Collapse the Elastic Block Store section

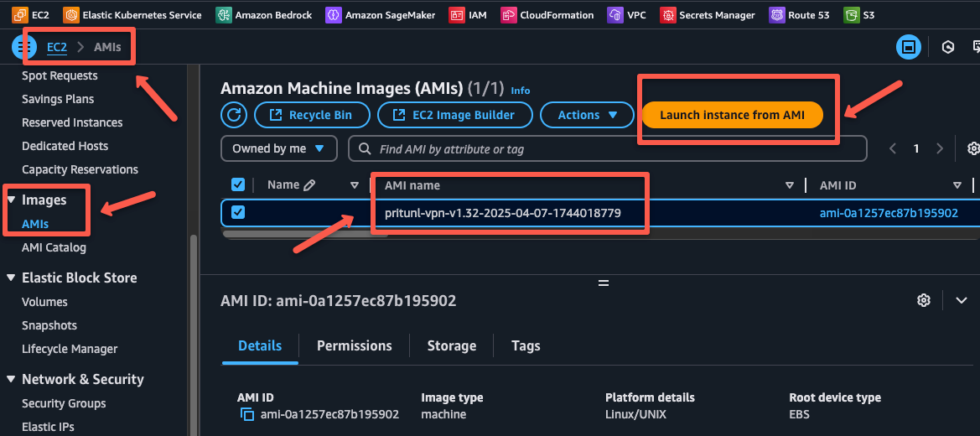(x=11, y=278)
